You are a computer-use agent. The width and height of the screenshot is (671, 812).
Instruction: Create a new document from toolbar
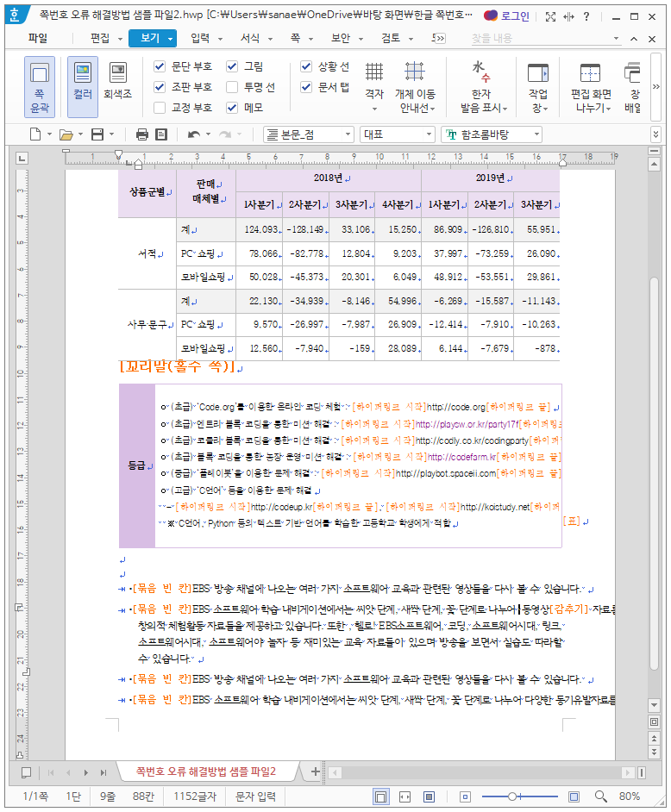35,134
